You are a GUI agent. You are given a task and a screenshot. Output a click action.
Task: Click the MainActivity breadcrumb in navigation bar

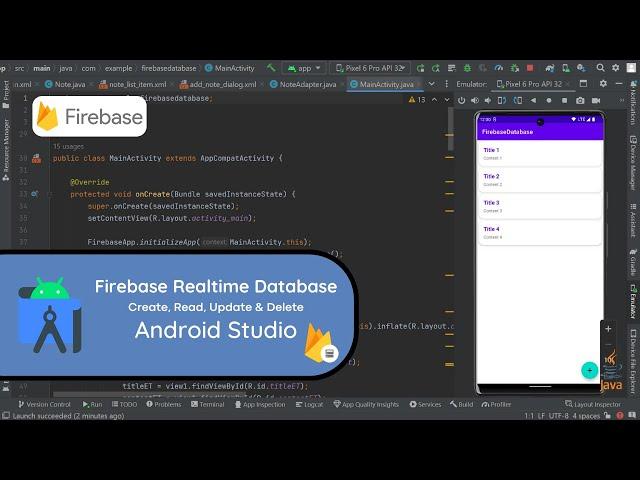point(229,68)
